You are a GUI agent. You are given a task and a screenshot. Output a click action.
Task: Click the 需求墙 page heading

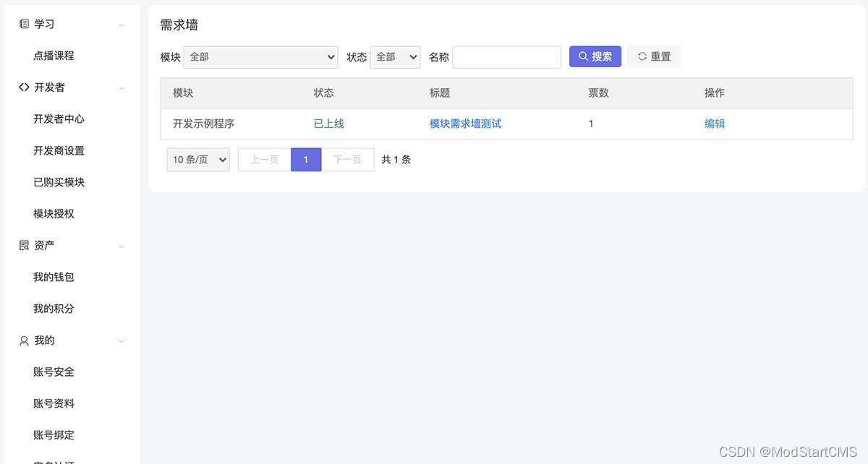point(179,25)
